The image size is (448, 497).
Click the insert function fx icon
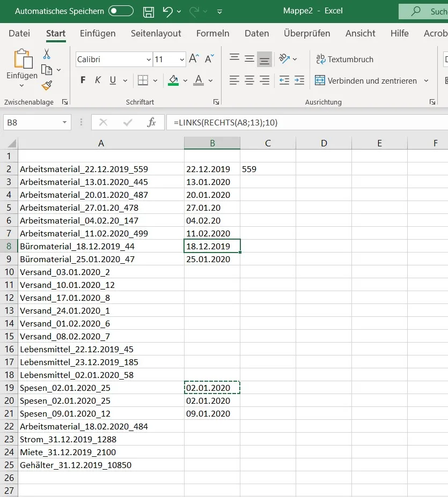(x=151, y=123)
